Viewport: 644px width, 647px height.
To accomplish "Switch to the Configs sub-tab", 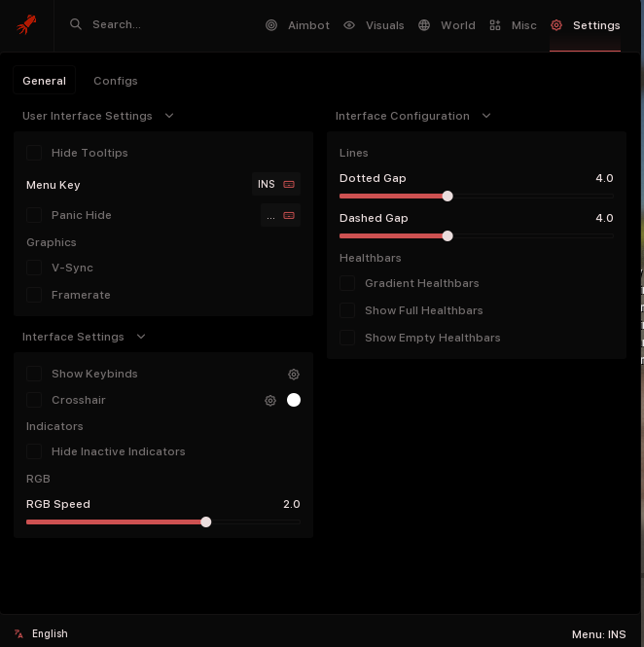I will coord(116,81).
